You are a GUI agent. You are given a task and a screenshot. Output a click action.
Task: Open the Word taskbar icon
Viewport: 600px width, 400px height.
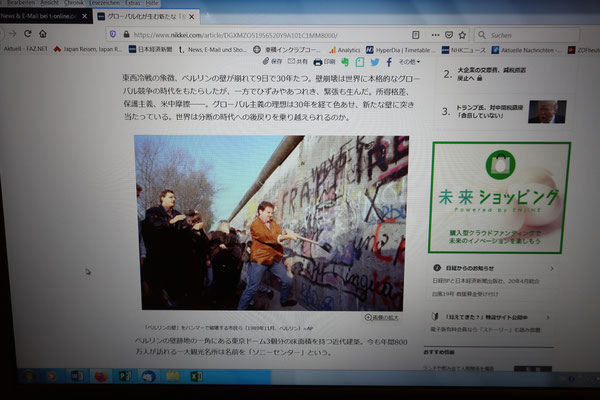(x=77, y=377)
